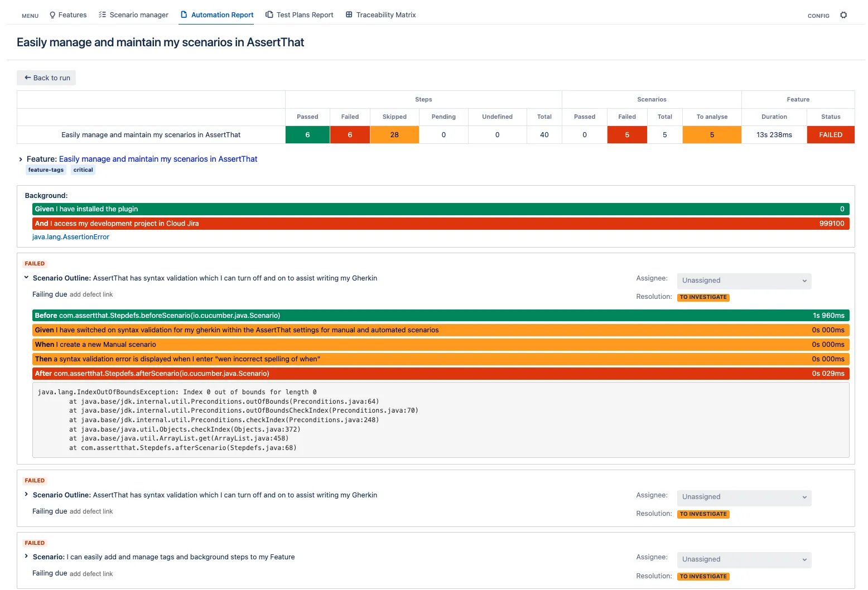
Task: Go back with Back to run button
Action: tap(46, 78)
